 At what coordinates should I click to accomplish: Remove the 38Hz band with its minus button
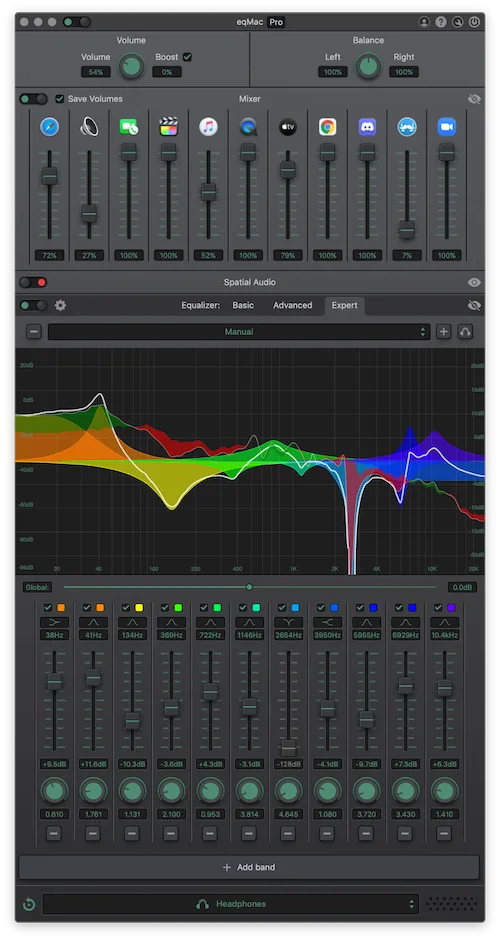(x=54, y=833)
